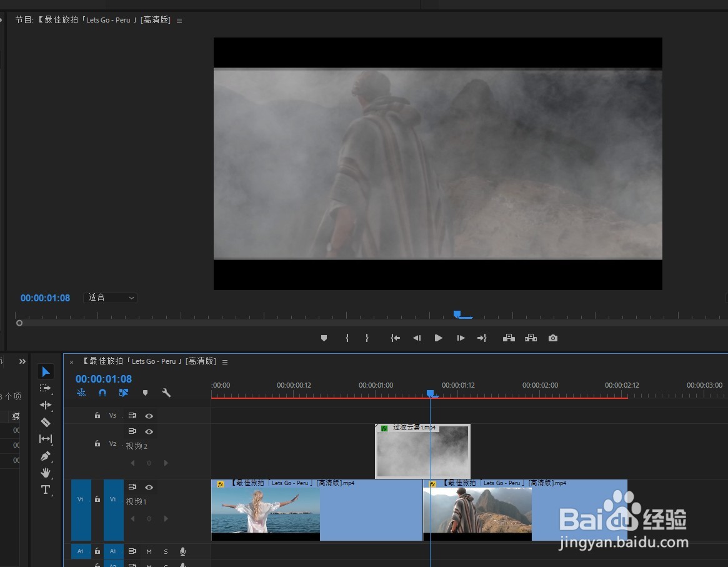Toggle timeline Snap magnet

[102, 393]
